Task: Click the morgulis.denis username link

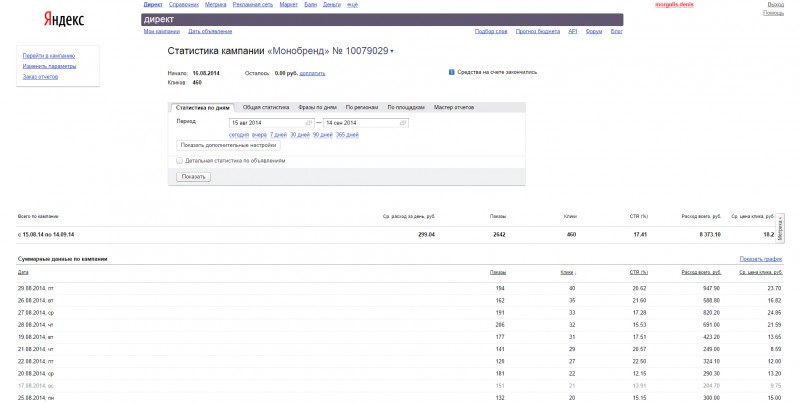Action: tap(674, 5)
